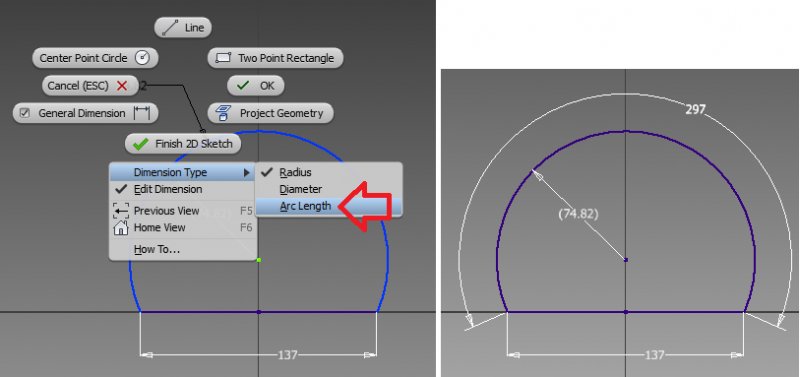Expand the Dimension Type submenu arrow
This screenshot has width=800, height=377.
coord(247,173)
